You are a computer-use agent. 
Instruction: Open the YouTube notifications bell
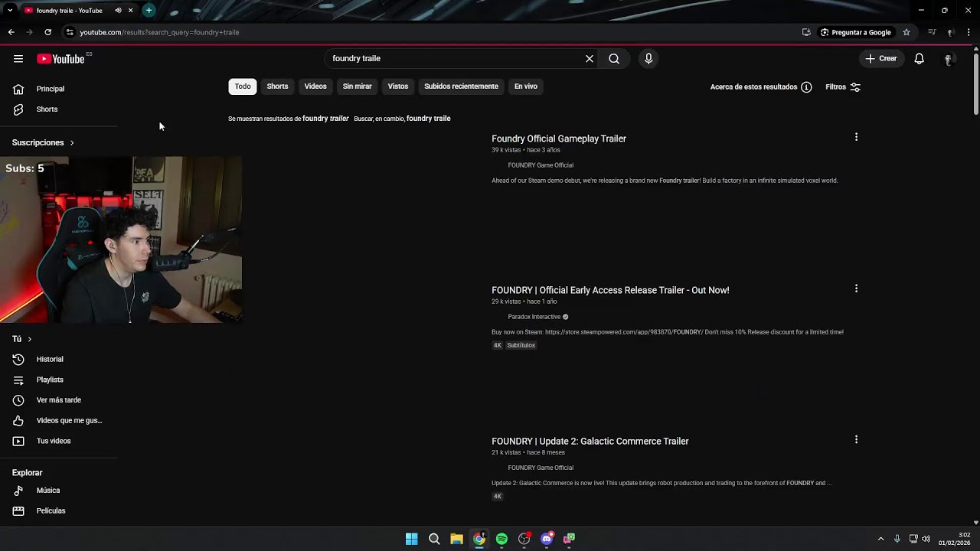[920, 59]
